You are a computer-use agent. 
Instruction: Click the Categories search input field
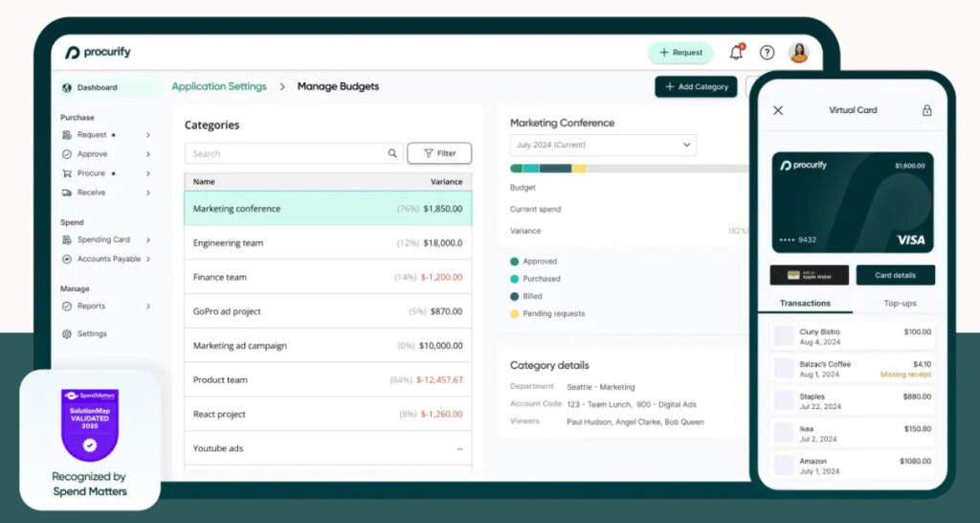[287, 153]
